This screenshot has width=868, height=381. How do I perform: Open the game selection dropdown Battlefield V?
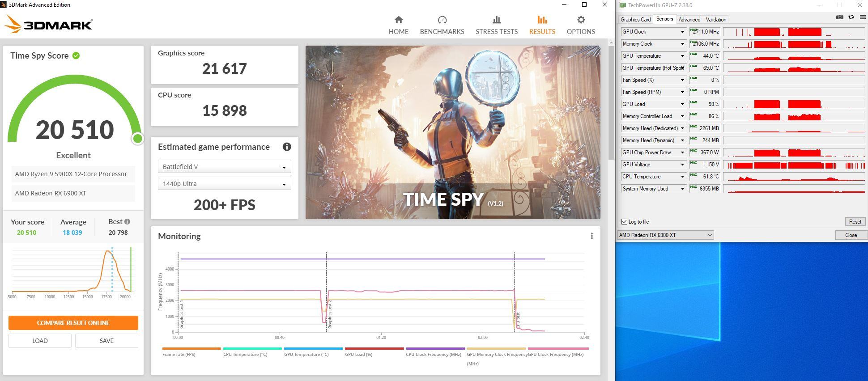[x=224, y=166]
